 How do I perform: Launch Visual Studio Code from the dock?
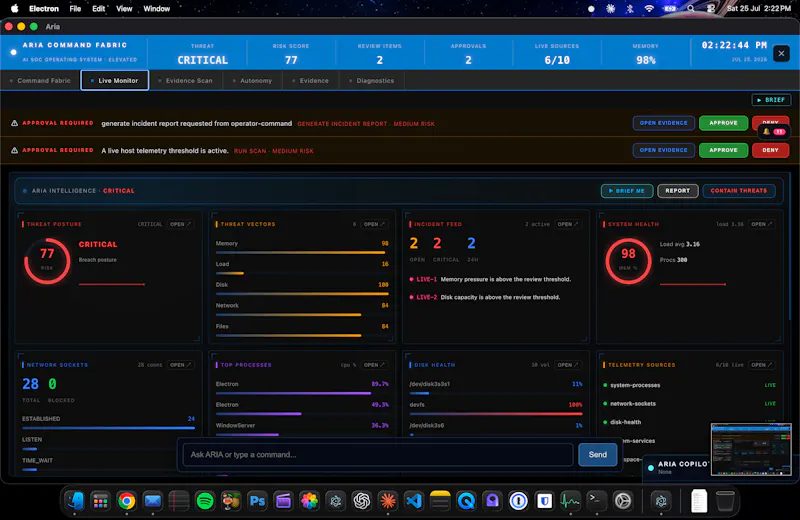click(x=414, y=501)
